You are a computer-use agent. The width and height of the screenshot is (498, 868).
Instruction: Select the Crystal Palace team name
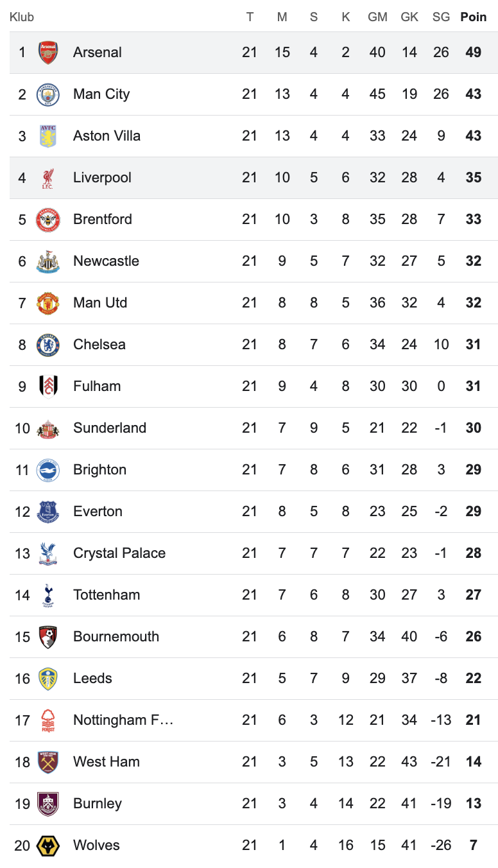119,553
